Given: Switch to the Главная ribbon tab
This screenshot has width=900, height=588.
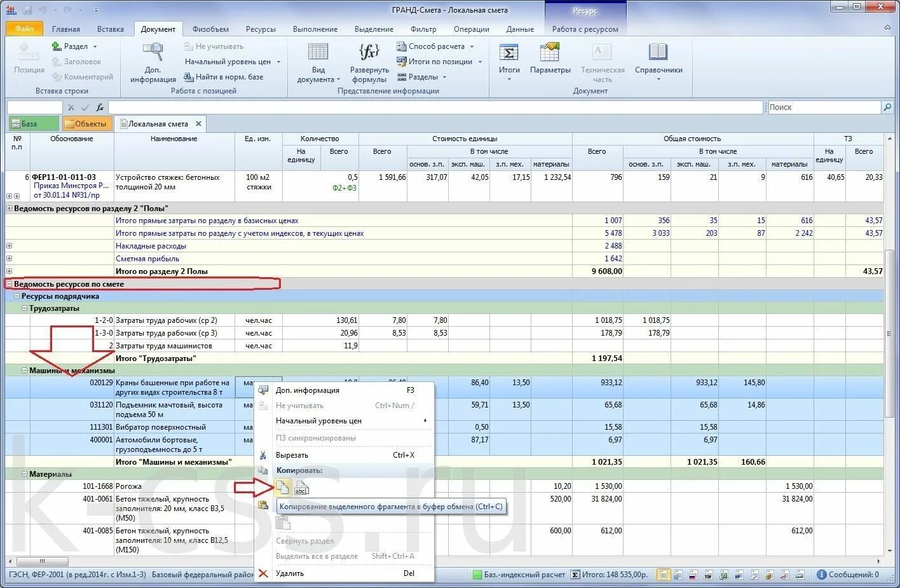Looking at the screenshot, I should click(66, 29).
